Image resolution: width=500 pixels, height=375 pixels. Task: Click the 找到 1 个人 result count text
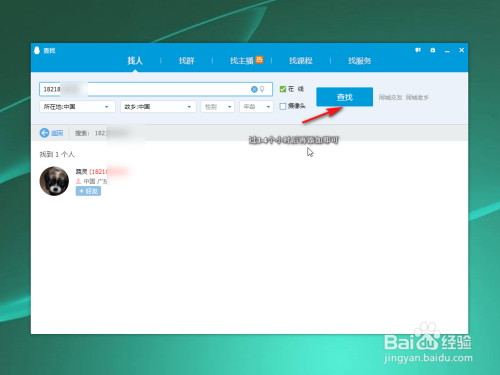(x=57, y=154)
